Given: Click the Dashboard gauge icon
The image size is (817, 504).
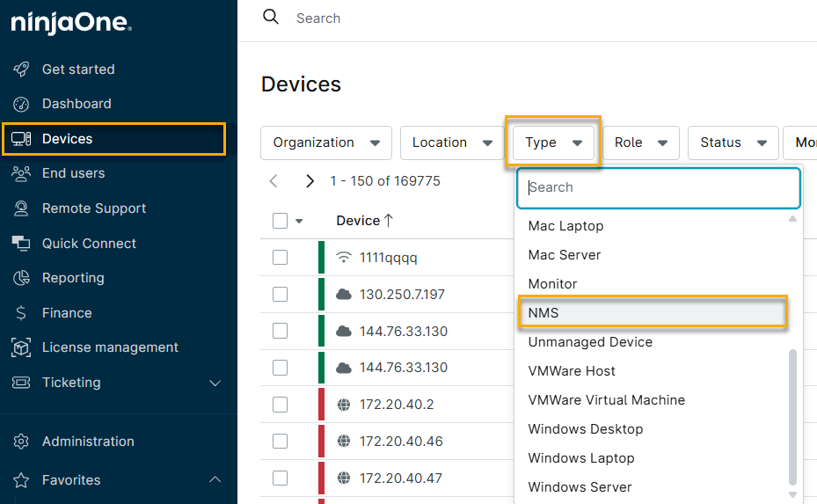Looking at the screenshot, I should point(21,105).
